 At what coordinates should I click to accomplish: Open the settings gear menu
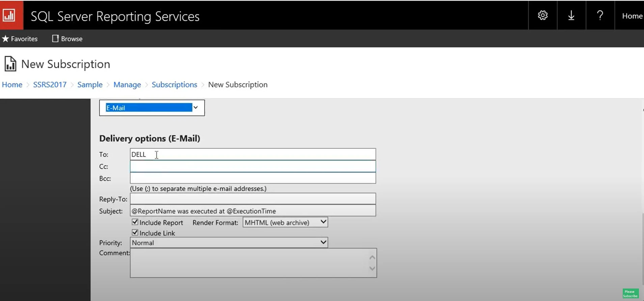click(542, 16)
